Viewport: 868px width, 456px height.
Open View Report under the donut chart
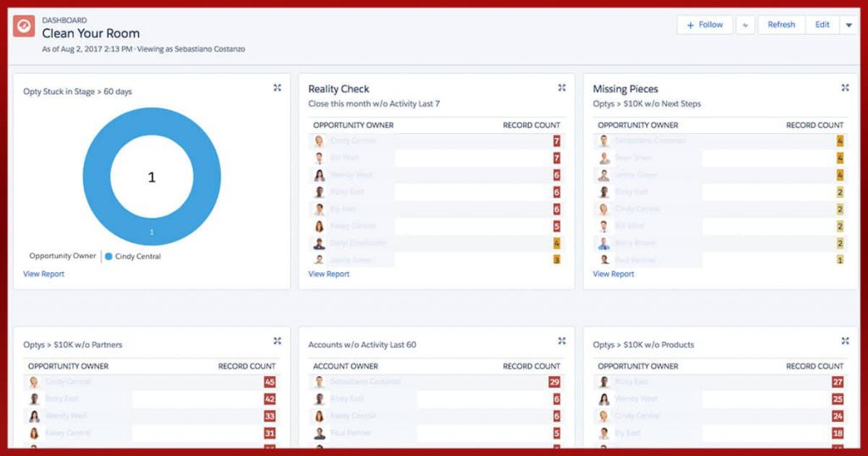[43, 274]
